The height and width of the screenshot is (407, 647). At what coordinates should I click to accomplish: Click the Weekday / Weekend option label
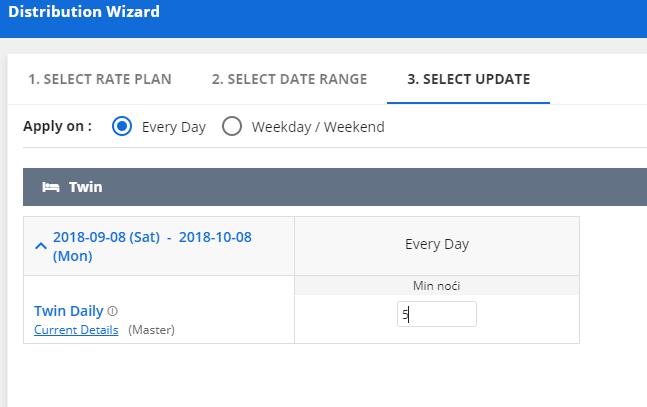[318, 127]
